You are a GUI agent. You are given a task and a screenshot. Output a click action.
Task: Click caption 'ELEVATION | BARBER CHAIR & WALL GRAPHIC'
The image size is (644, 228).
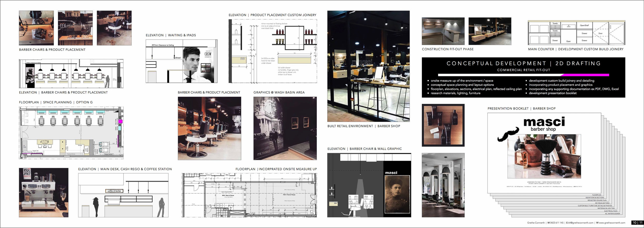(x=365, y=149)
